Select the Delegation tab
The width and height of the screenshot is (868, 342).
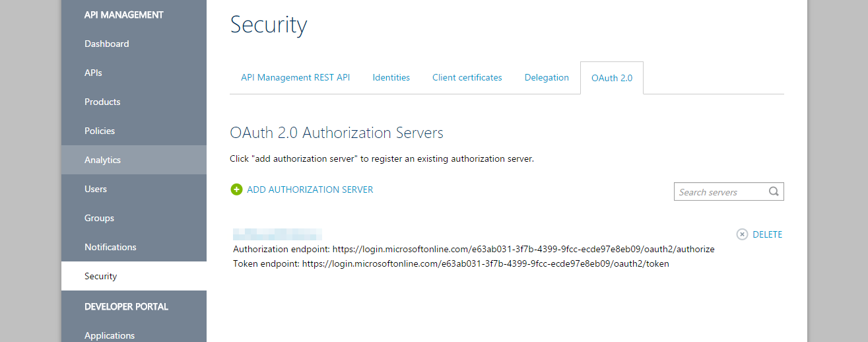[547, 77]
